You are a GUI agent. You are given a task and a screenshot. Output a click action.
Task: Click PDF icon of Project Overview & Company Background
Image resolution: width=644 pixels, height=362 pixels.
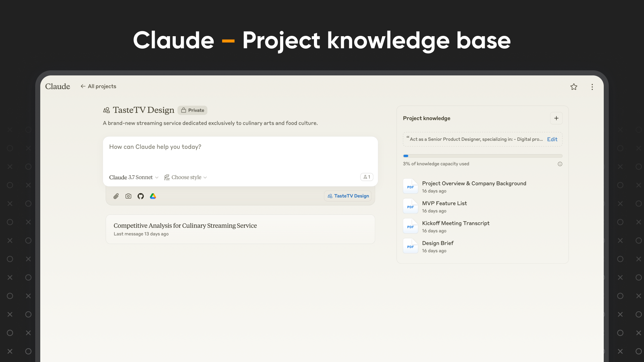[411, 186]
